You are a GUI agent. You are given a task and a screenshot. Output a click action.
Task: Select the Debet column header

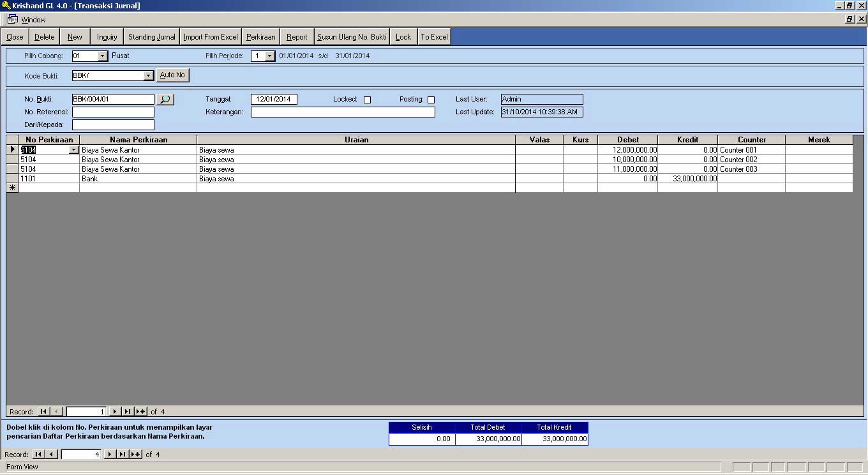click(628, 140)
